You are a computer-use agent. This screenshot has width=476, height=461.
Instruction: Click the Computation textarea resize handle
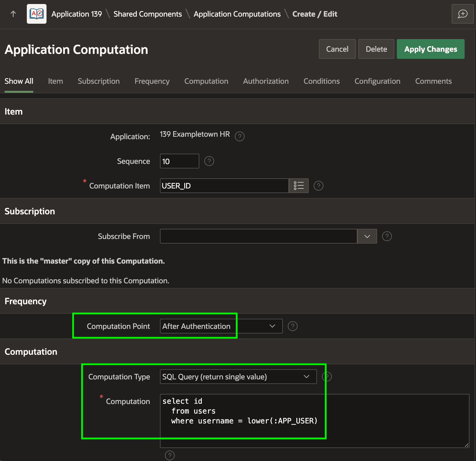click(x=466, y=445)
